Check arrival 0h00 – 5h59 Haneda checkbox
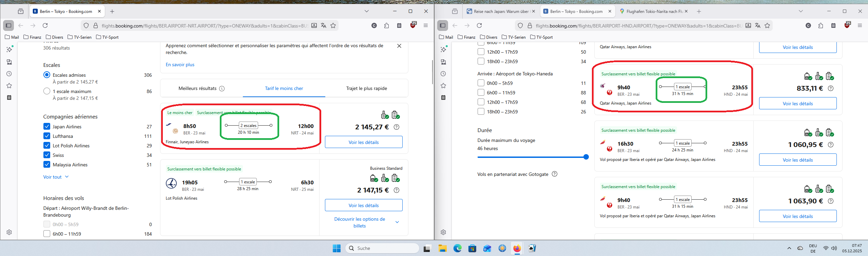The height and width of the screenshot is (256, 868). point(481,83)
